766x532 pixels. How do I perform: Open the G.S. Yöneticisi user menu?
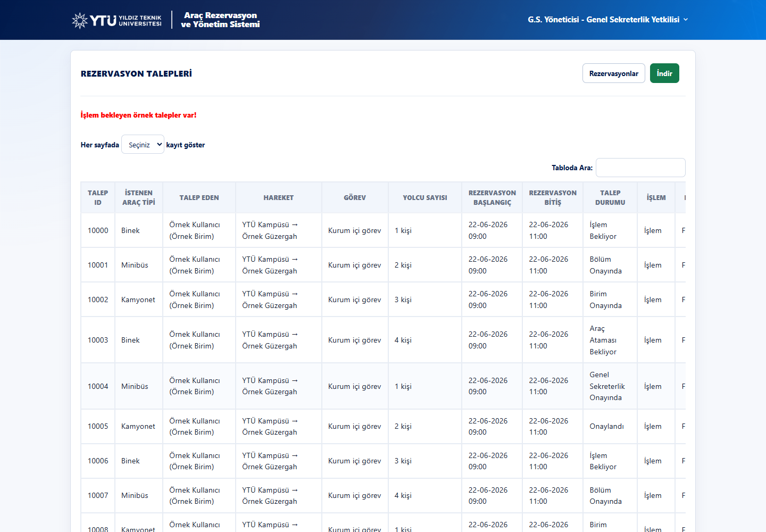point(607,20)
